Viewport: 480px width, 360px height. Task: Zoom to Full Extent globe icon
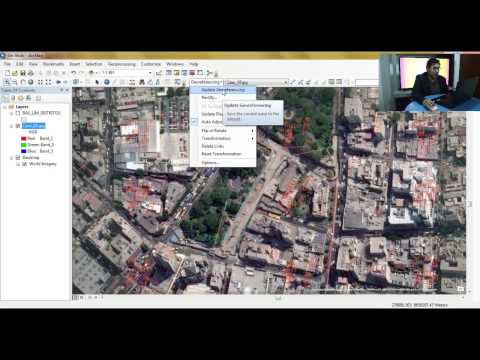[31, 82]
